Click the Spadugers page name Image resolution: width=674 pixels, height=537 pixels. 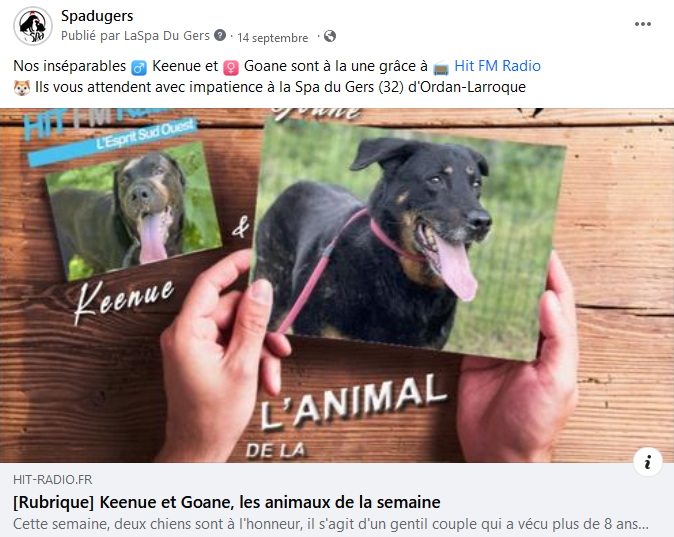97,16
